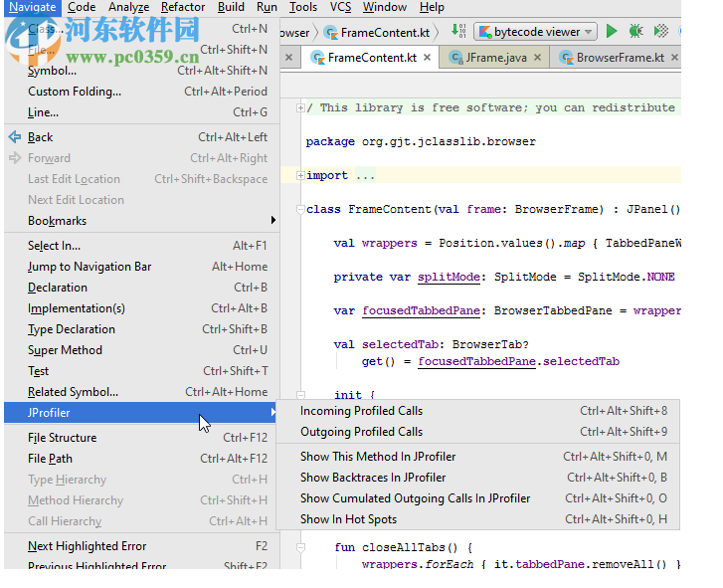Select Show This Method In JProfiler

(x=478, y=457)
